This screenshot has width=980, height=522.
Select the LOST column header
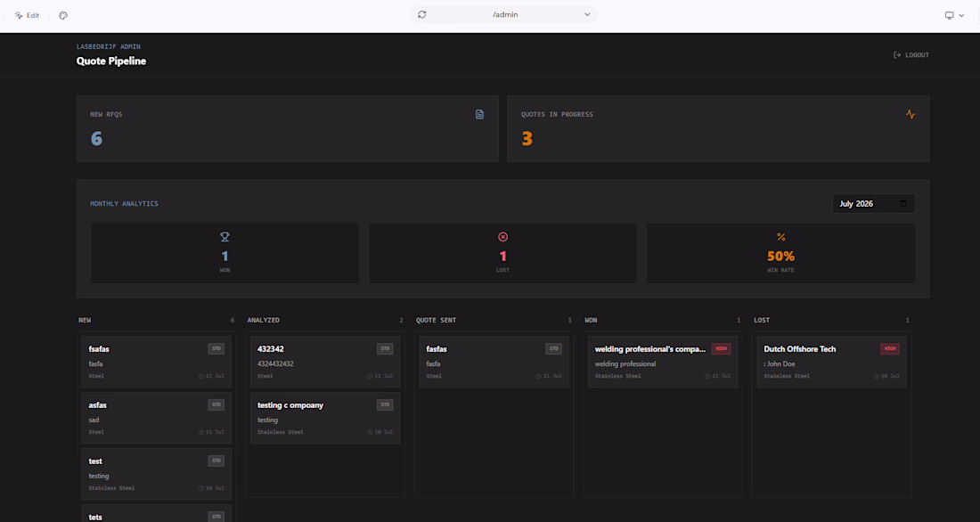pyautogui.click(x=761, y=320)
